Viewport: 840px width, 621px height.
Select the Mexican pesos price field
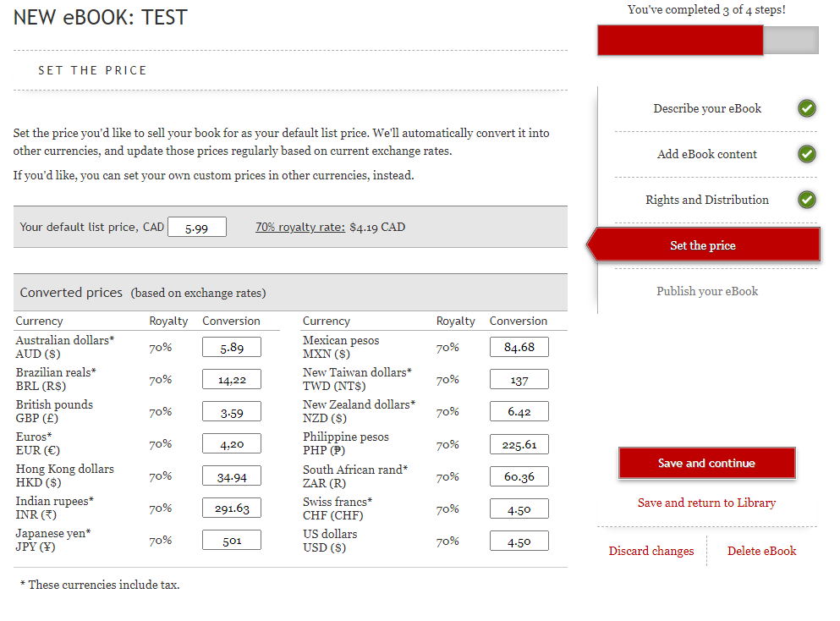519,347
